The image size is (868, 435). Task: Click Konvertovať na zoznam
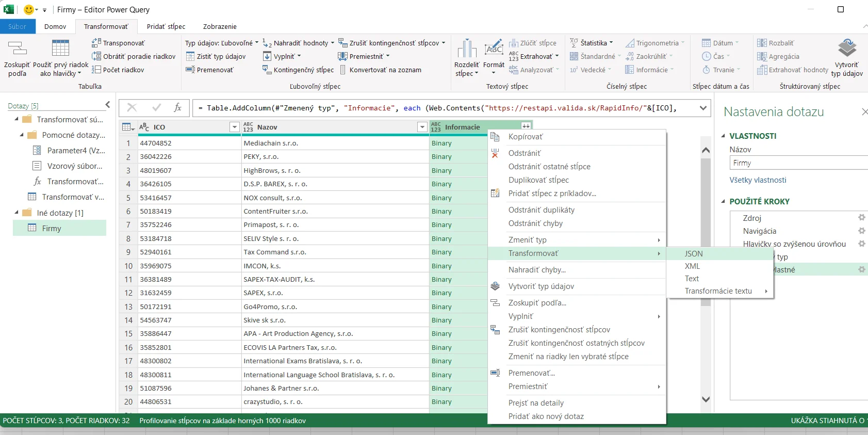click(380, 70)
